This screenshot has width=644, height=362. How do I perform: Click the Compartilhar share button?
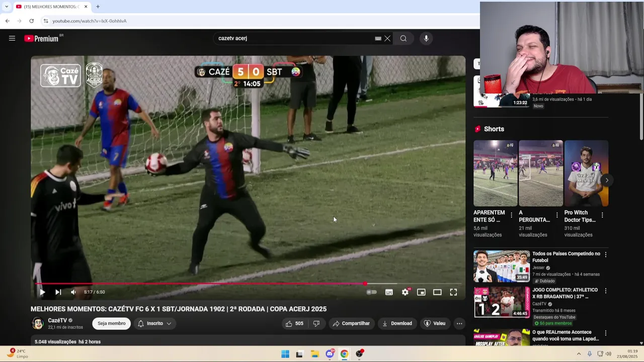point(351,323)
